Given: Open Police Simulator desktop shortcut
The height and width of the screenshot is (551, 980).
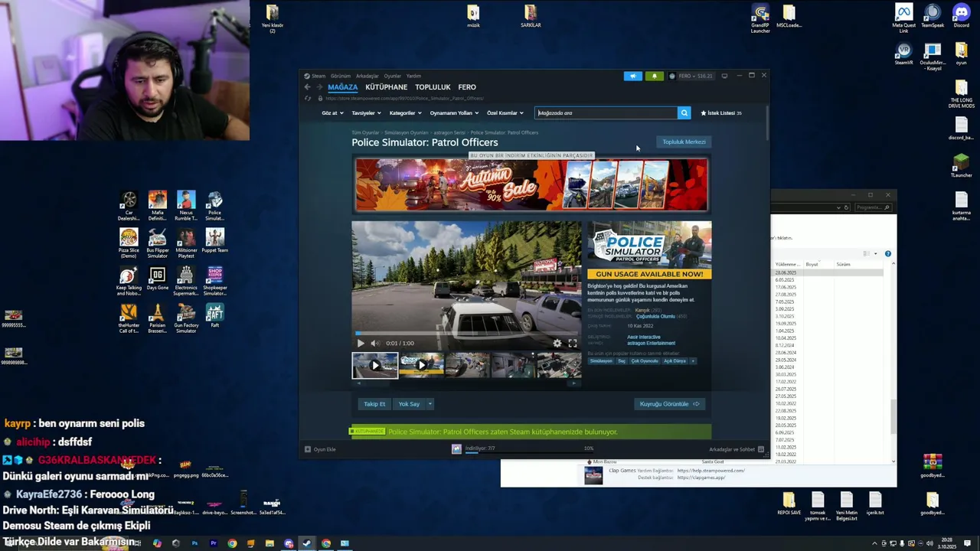Looking at the screenshot, I should tap(214, 206).
